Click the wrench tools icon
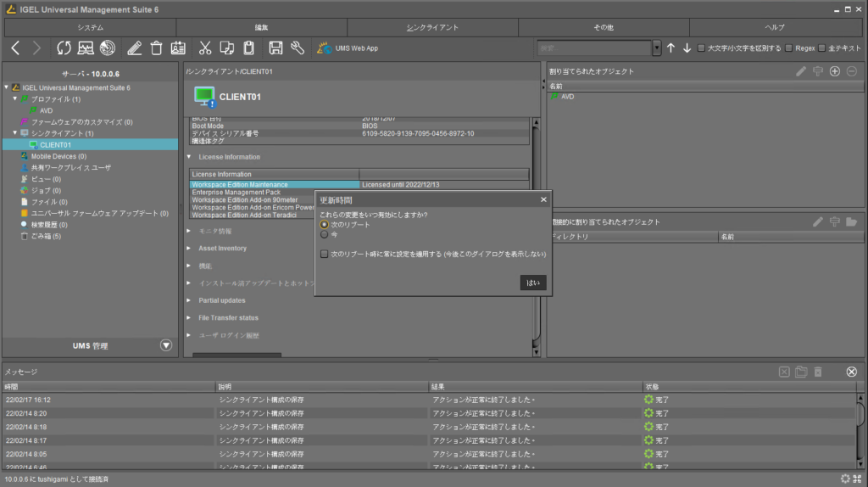868x487 pixels. click(298, 48)
